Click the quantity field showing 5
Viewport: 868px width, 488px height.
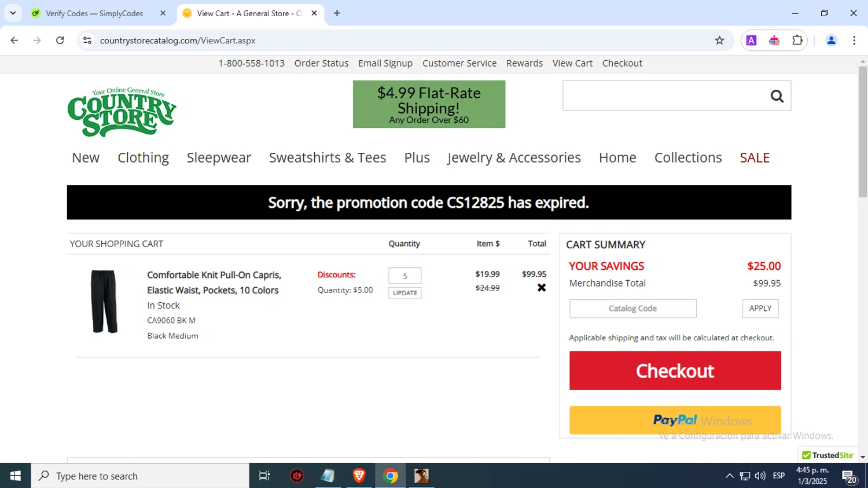coord(405,276)
